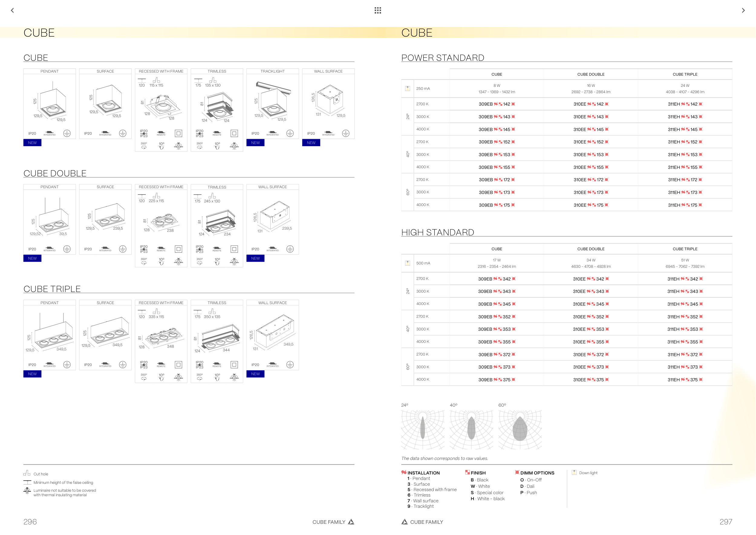Click the Cut hole legend icon
The image size is (756, 535).
(27, 473)
